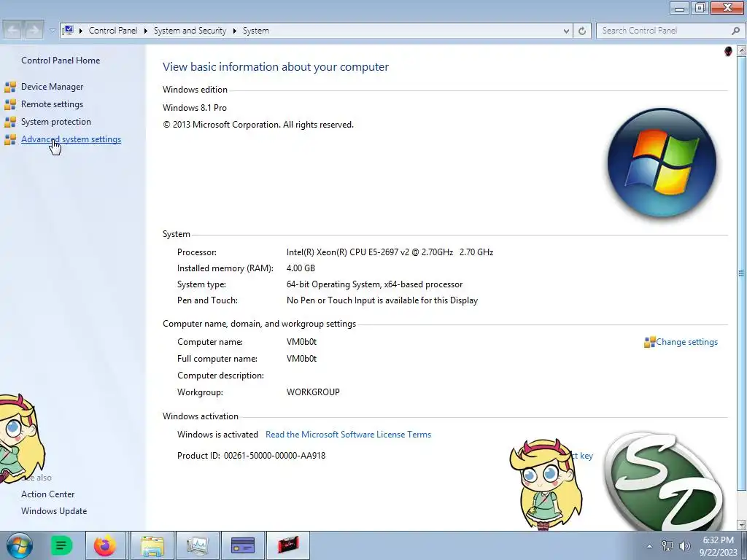Click the scrollbar up arrow

coord(742,50)
